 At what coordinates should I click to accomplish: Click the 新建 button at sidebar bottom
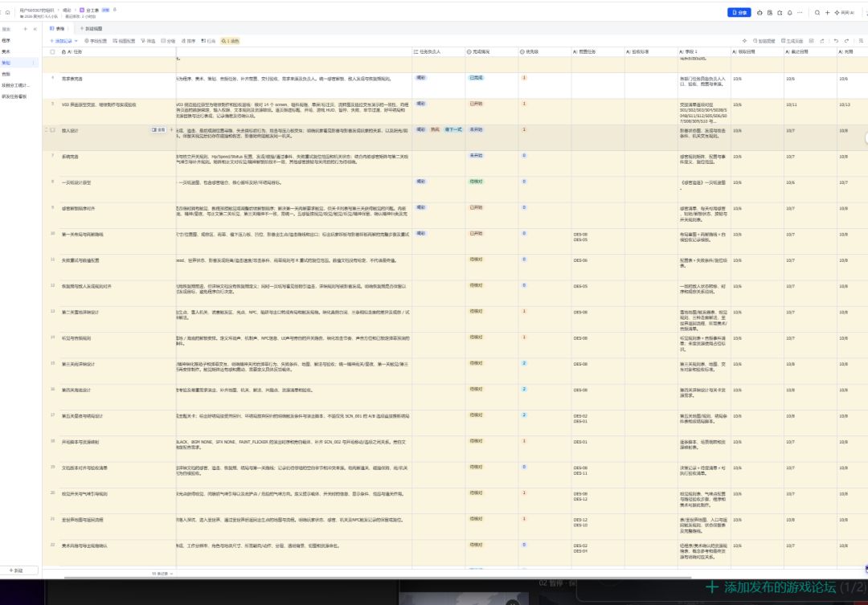click(16, 570)
